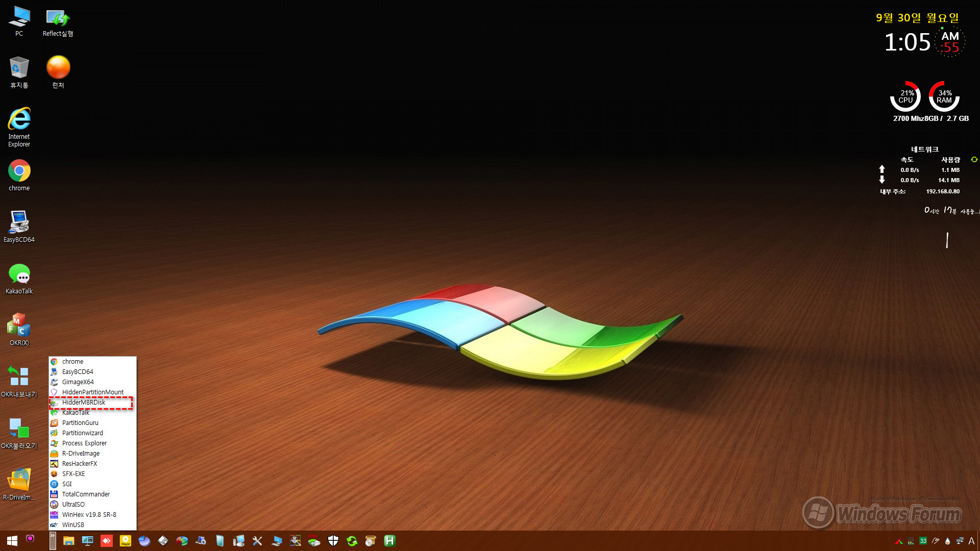Open Partitionwizard from the popup menu
This screenshot has width=980, height=551.
92,433
